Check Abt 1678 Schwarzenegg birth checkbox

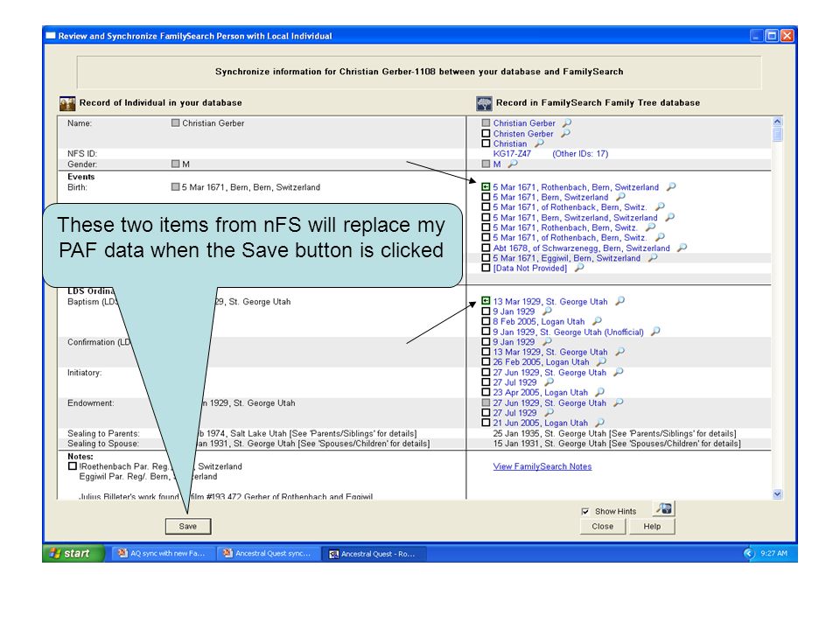(x=486, y=248)
